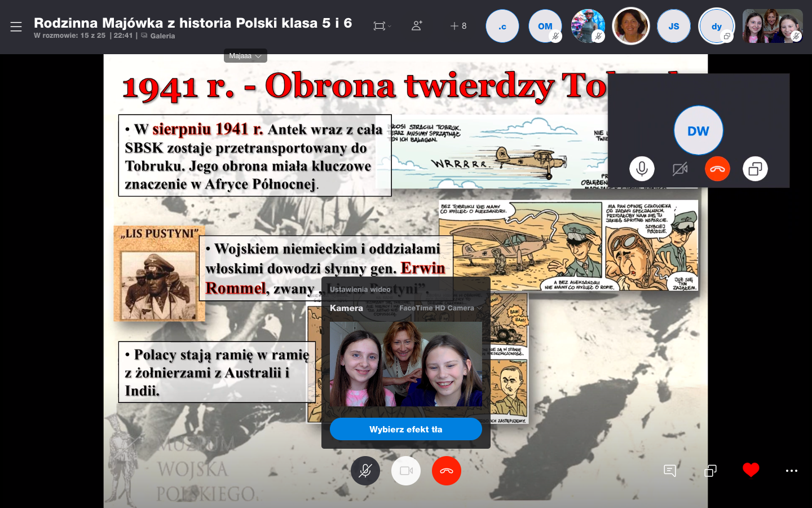Enable video in the DW panel
The height and width of the screenshot is (508, 812).
pyautogui.click(x=680, y=169)
